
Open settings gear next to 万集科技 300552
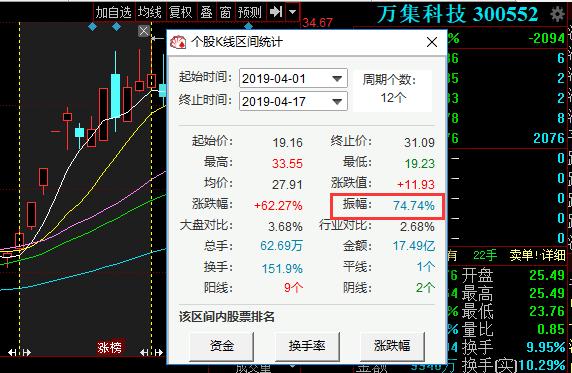[557, 14]
